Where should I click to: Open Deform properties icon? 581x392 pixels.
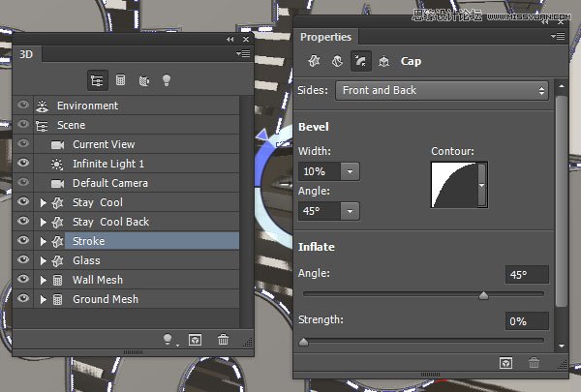[337, 61]
